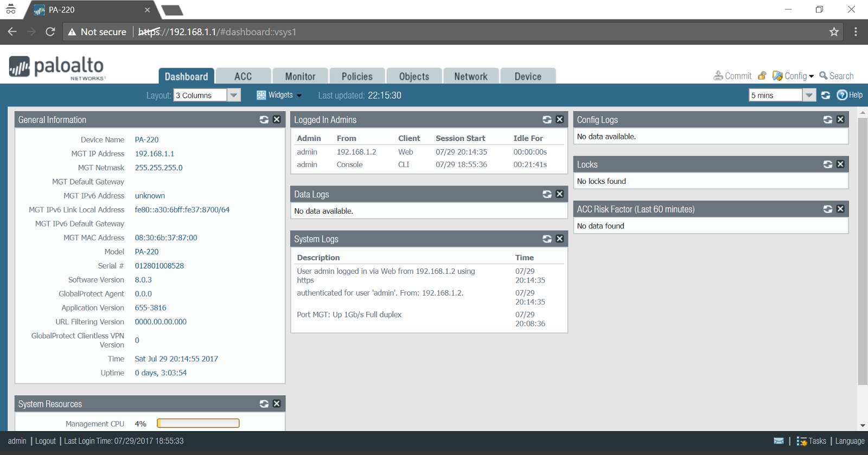The width and height of the screenshot is (868, 455).
Task: Click the dashboard vertical scrollbar thumb
Action: pyautogui.click(x=863, y=251)
